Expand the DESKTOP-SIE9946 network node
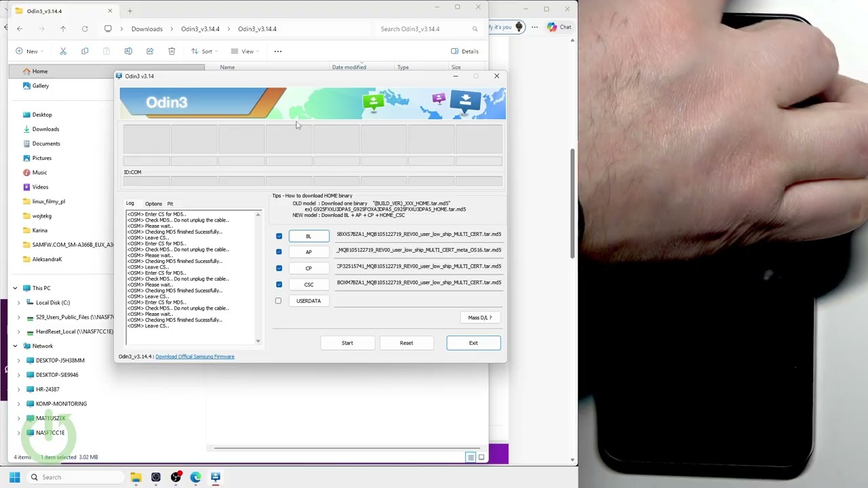The height and width of the screenshot is (488, 868). click(x=18, y=375)
